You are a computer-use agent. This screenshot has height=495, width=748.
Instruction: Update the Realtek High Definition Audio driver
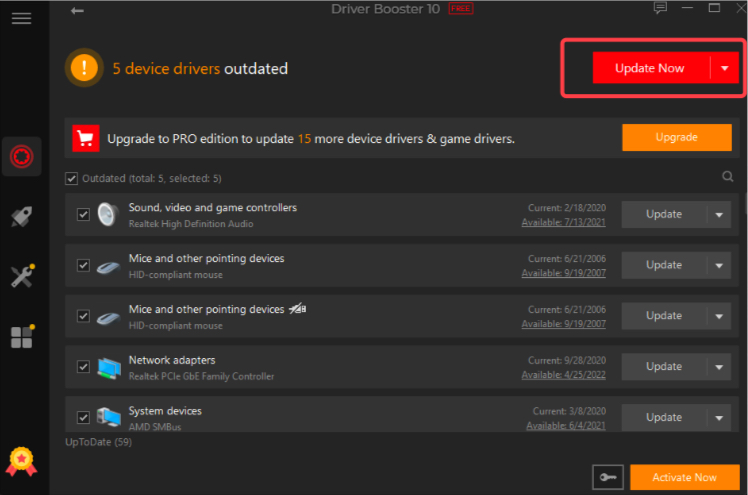pos(664,215)
